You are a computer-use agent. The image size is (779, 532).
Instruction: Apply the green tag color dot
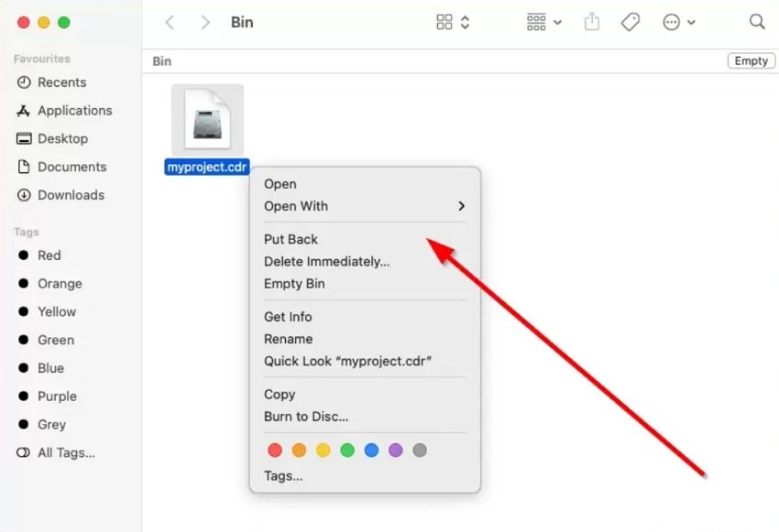coord(347,451)
